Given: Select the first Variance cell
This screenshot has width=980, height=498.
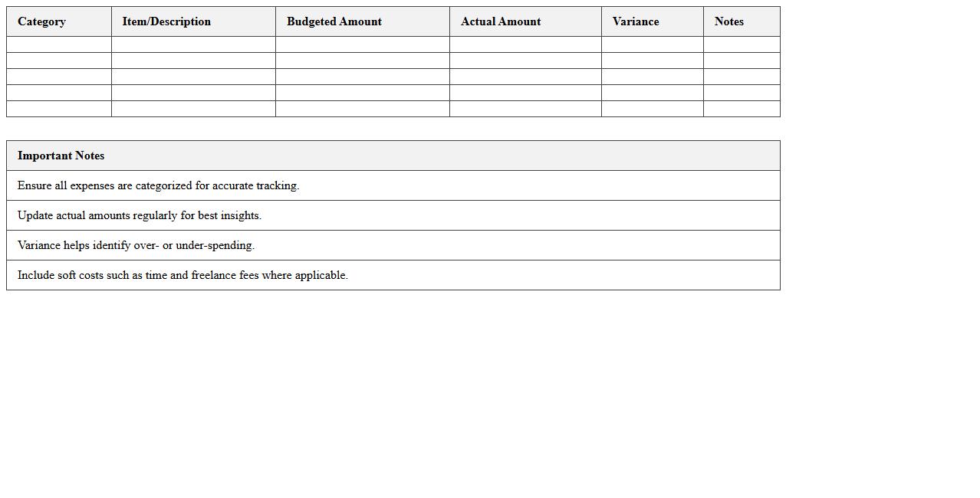Looking at the screenshot, I should click(x=652, y=44).
